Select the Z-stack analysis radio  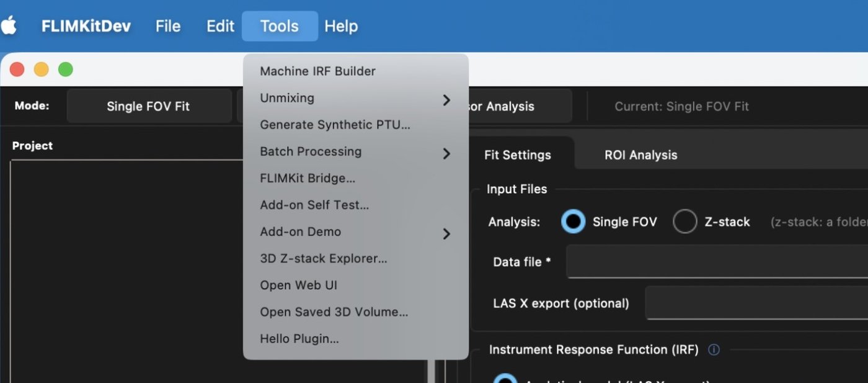684,222
